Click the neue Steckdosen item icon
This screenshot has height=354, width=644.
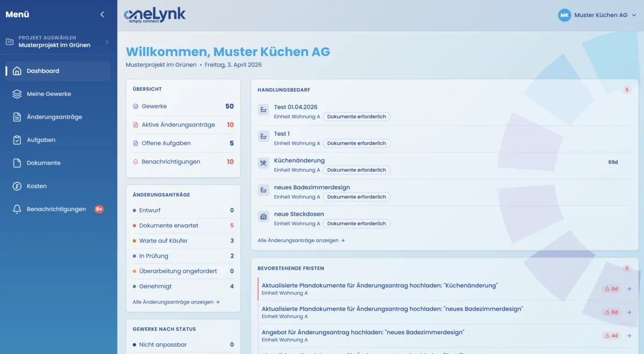point(263,217)
